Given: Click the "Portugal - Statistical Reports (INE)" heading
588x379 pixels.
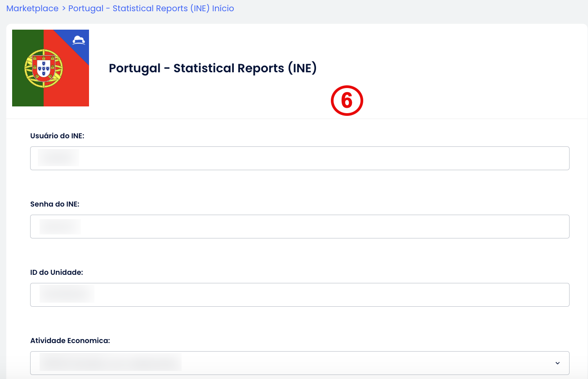Looking at the screenshot, I should click(213, 68).
